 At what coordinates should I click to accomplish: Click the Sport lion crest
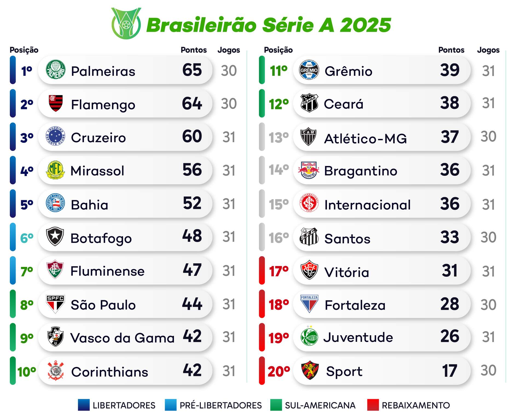tap(310, 370)
